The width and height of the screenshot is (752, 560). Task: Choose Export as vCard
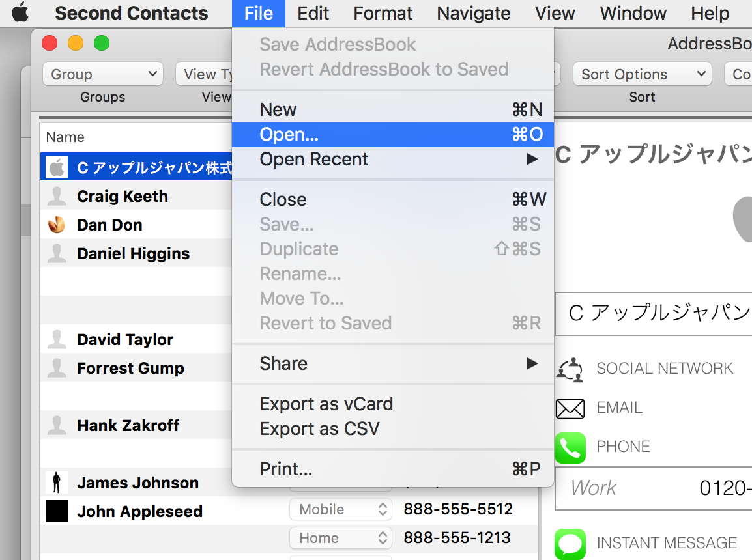point(393,404)
